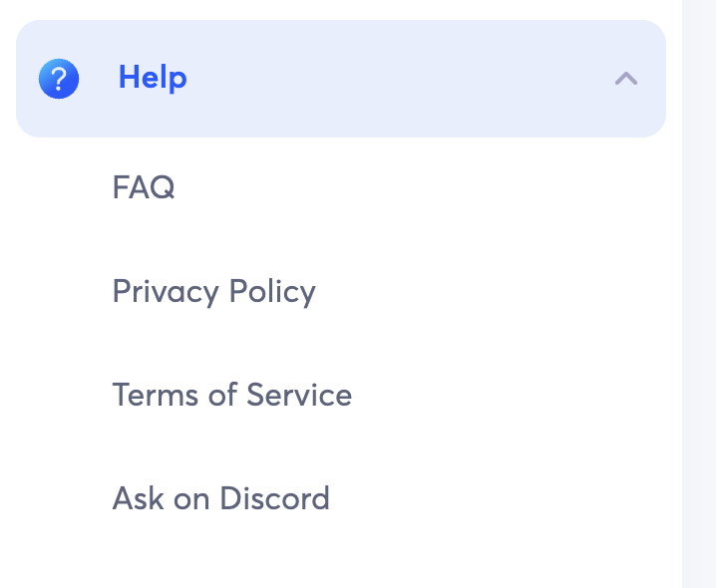The width and height of the screenshot is (716, 588).
Task: Choose Ask on Discord
Action: click(220, 498)
